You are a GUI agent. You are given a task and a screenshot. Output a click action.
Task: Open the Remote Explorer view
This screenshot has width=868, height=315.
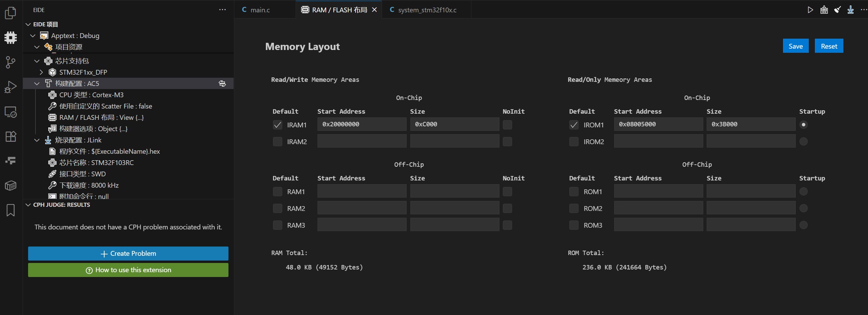pos(11,112)
